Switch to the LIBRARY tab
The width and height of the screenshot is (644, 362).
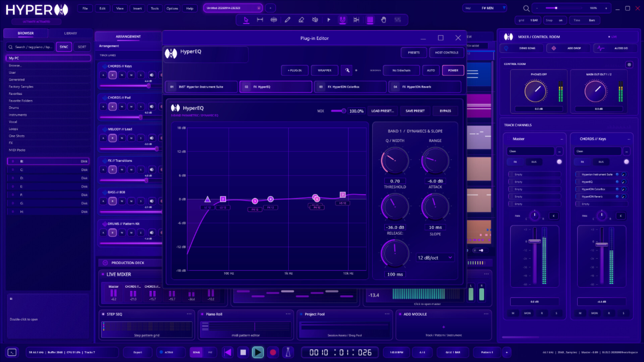coord(70,33)
